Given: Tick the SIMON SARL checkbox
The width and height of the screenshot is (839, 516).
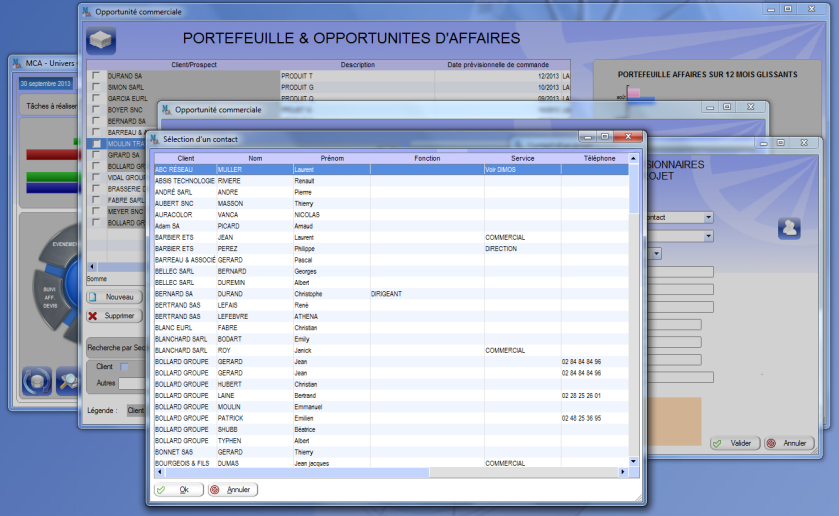Looking at the screenshot, I should [x=96, y=87].
